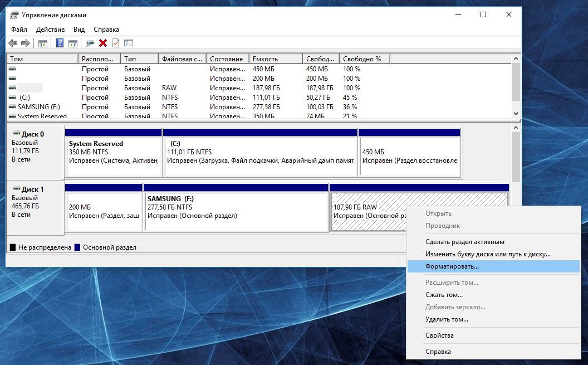Click the show/hide action pane icon
The image size is (588, 365).
[72, 43]
